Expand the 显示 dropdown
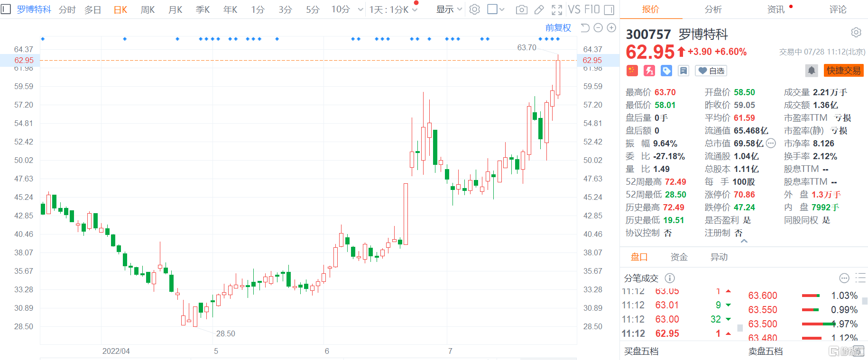Image resolution: width=868 pixels, height=360 pixels. (x=449, y=9)
